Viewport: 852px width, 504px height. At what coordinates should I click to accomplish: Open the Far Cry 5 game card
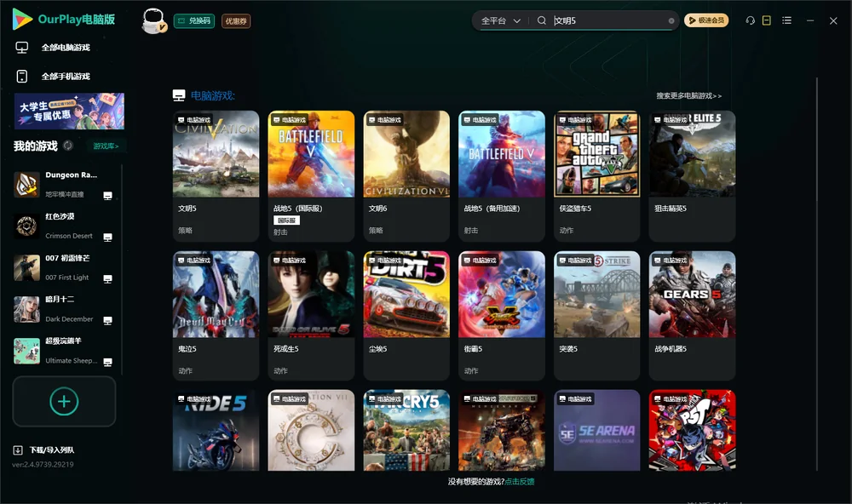(x=406, y=430)
